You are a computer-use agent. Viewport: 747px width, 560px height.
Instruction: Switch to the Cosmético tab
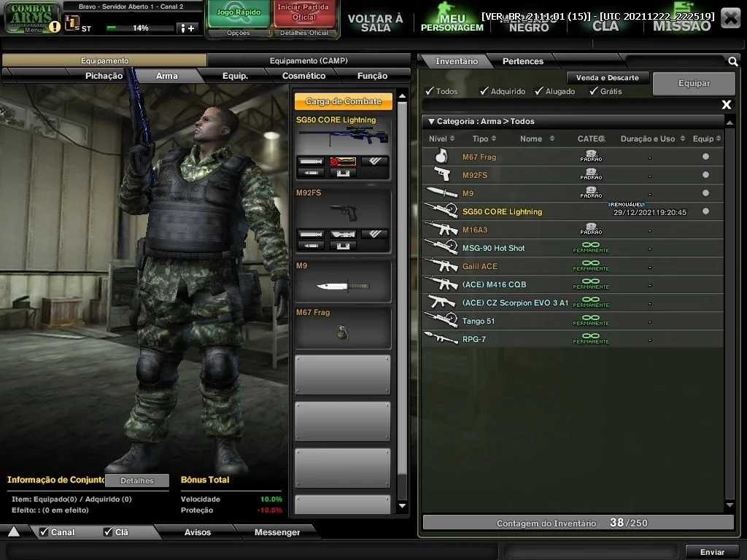303,76
